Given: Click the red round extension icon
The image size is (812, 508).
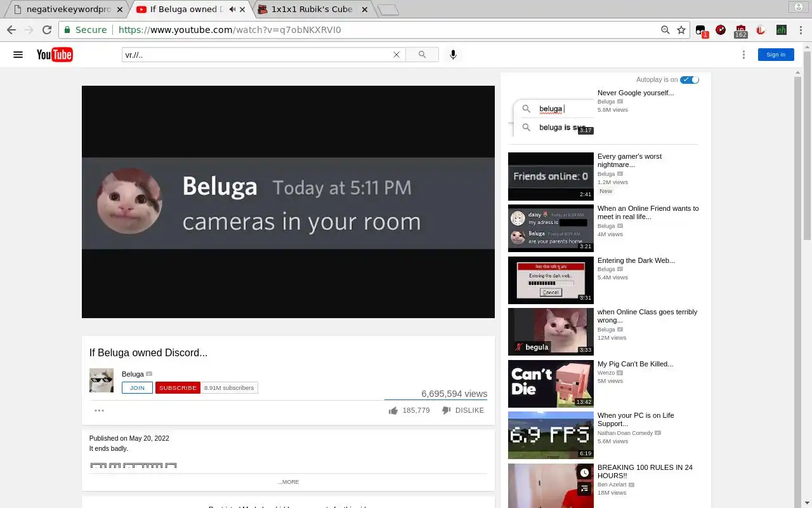Looking at the screenshot, I should coord(721,30).
